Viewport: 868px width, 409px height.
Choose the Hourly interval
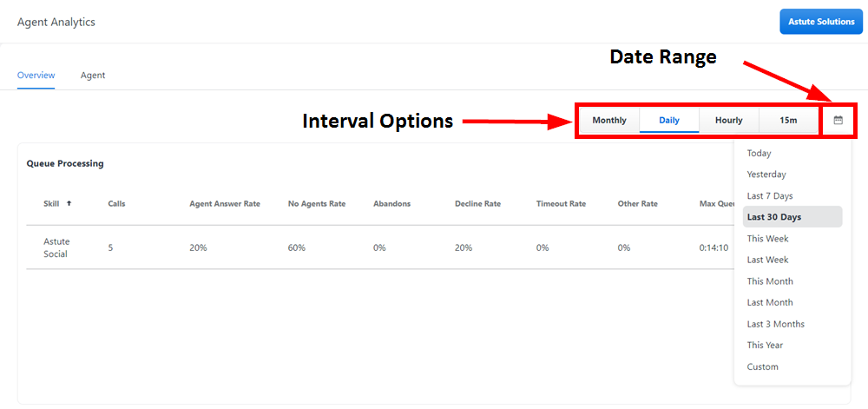coord(729,121)
